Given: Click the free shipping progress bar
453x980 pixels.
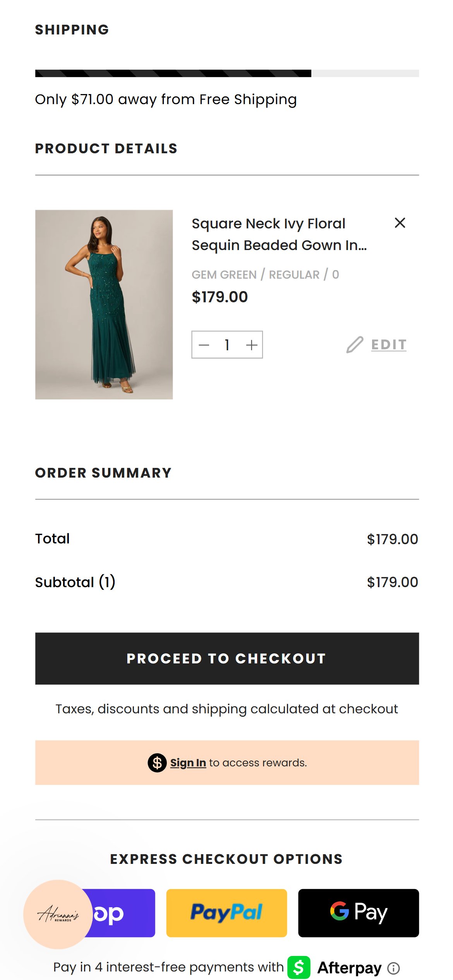Looking at the screenshot, I should pos(227,73).
